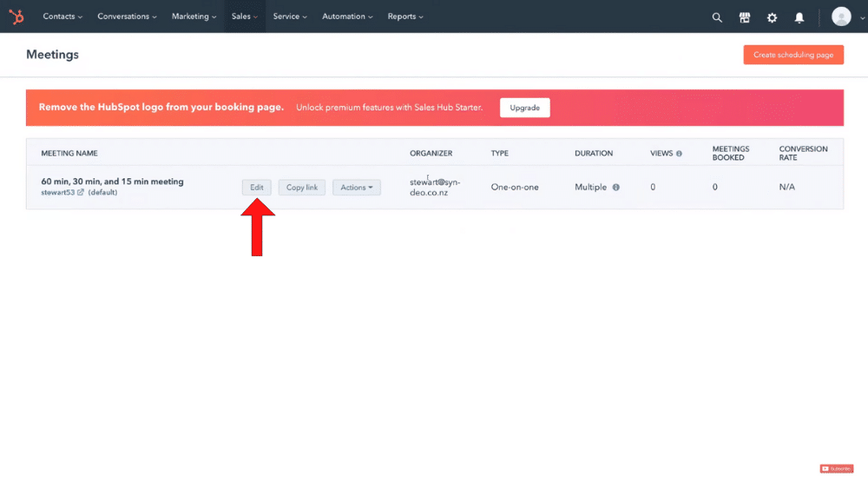868x483 pixels.
Task: Open the Conversations menu
Action: coord(127,17)
